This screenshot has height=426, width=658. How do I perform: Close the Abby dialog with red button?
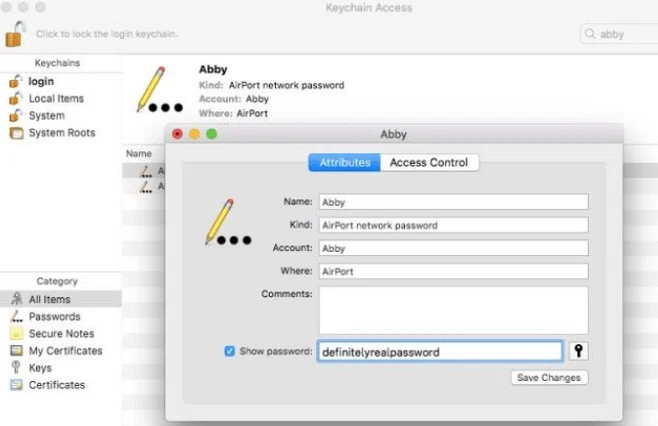tap(178, 134)
